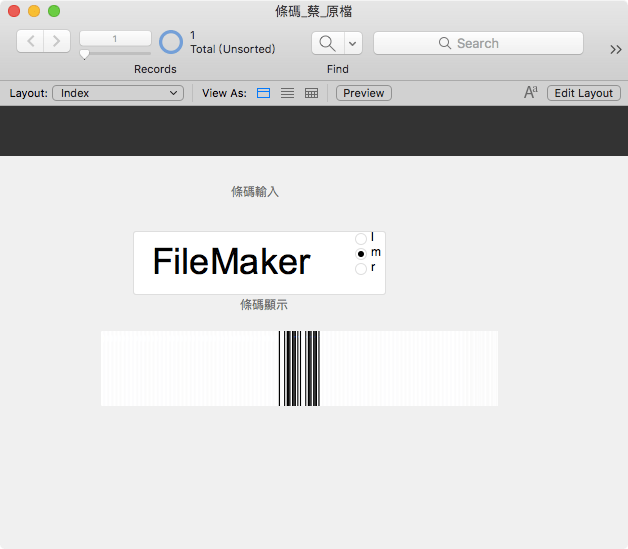Click the generated barcode image

click(299, 368)
